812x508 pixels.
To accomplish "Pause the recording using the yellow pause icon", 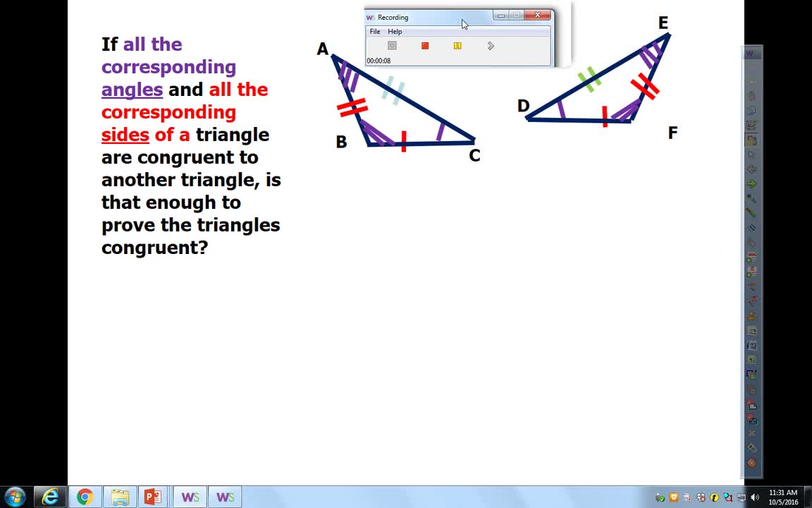I will pyautogui.click(x=457, y=45).
